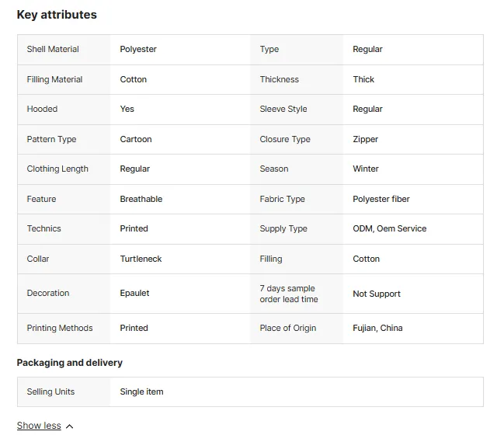Screen dimensions: 504x435
Task: Click the Supply Type label
Action: 283,228
